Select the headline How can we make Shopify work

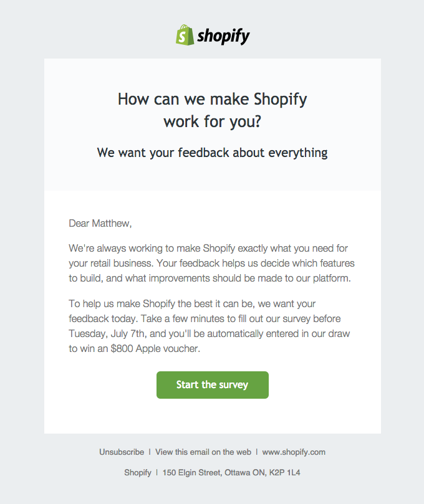coord(212,109)
